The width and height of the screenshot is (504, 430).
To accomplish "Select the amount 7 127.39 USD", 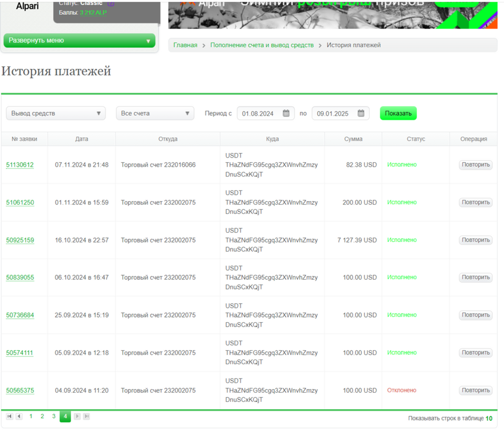I will (357, 240).
